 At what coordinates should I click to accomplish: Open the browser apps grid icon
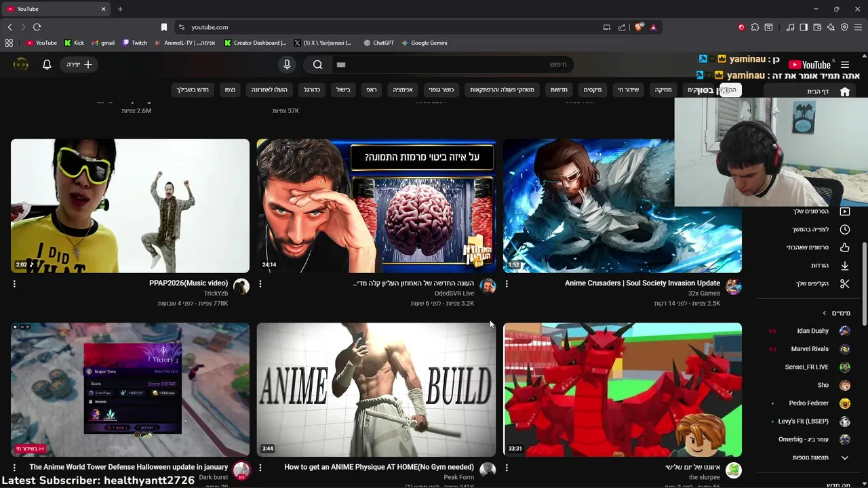point(9,43)
